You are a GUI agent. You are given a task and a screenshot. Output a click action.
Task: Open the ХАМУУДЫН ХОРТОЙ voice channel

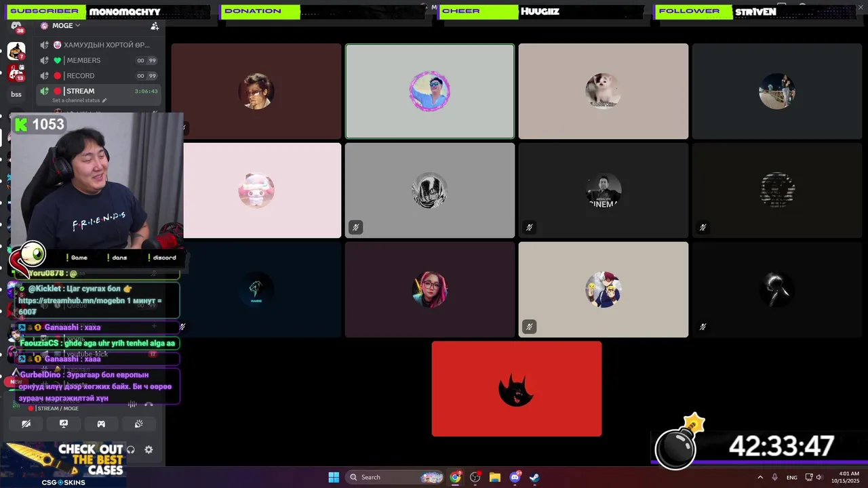pyautogui.click(x=98, y=45)
